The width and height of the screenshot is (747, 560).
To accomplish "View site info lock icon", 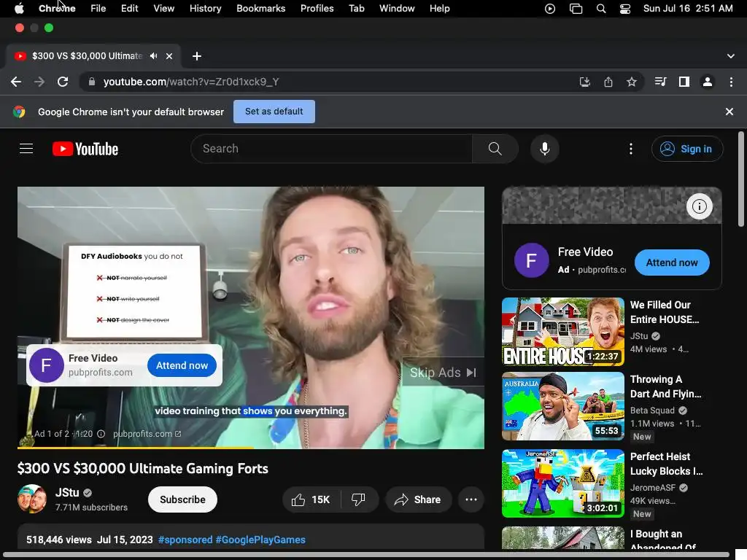I will pos(91,82).
